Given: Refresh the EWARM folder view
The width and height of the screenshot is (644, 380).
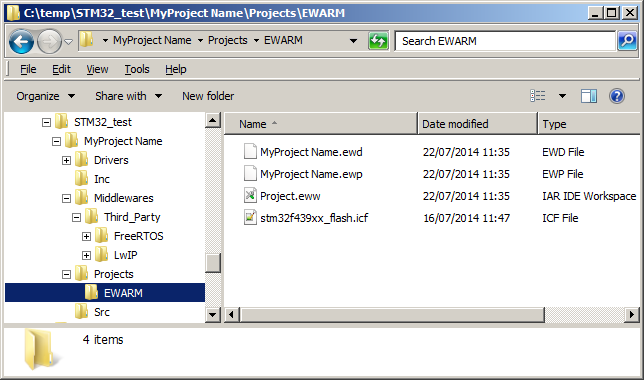Looking at the screenshot, I should pyautogui.click(x=378, y=41).
